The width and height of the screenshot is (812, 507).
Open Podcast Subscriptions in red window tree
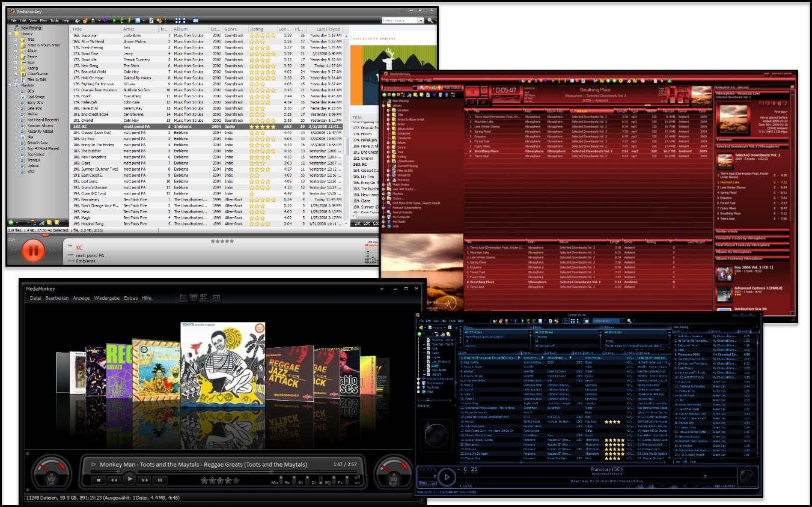coord(407,208)
